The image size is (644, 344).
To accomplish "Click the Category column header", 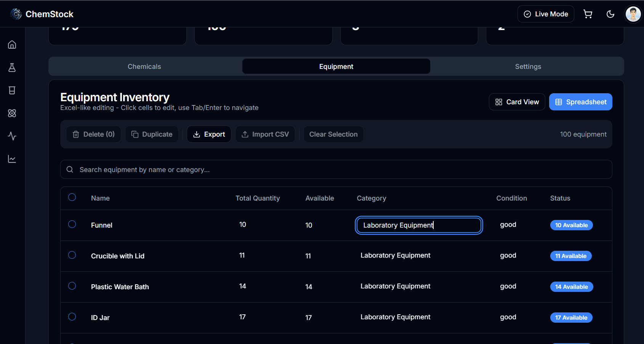I will [x=372, y=198].
